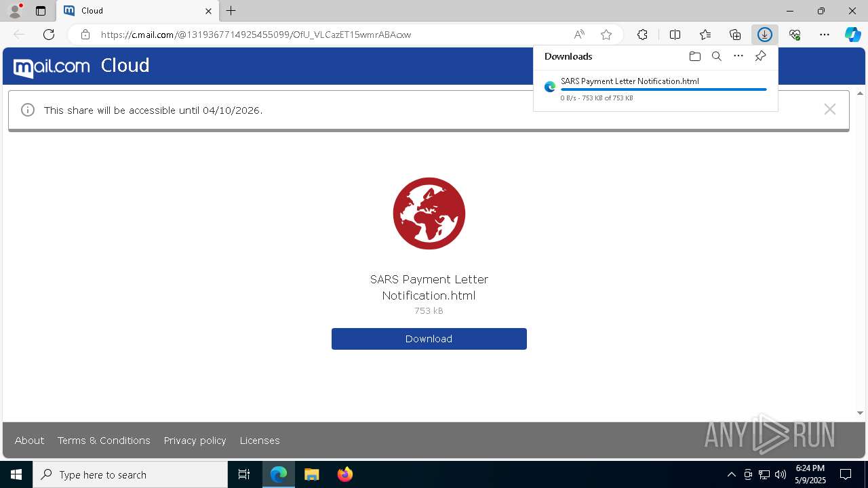The height and width of the screenshot is (488, 868).
Task: Select the Cloud browser tab
Action: pos(138,11)
